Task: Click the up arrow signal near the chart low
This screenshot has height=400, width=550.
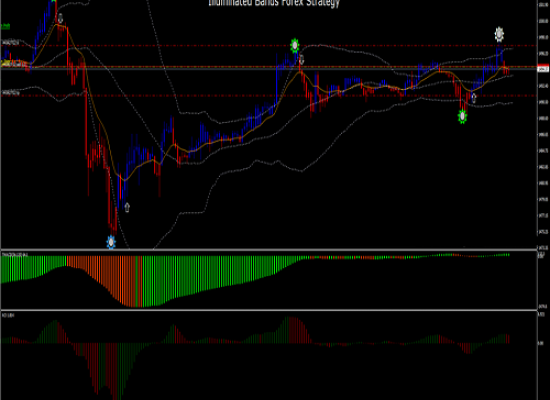Action: click(x=127, y=207)
